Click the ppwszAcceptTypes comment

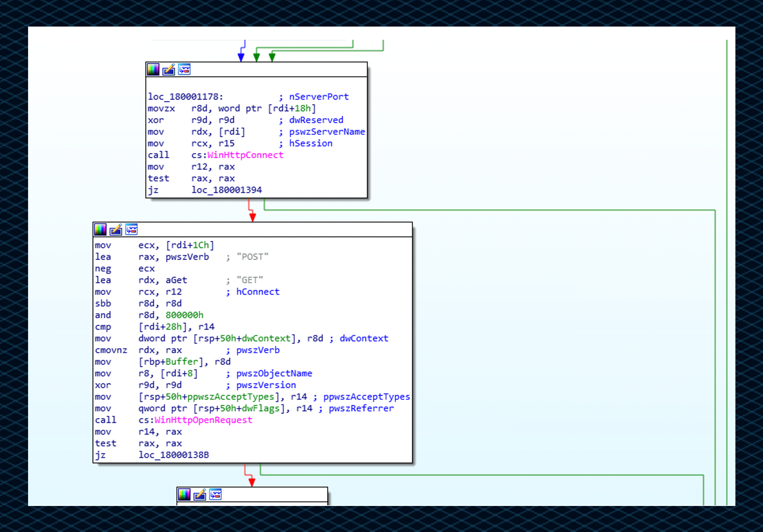pyautogui.click(x=367, y=397)
